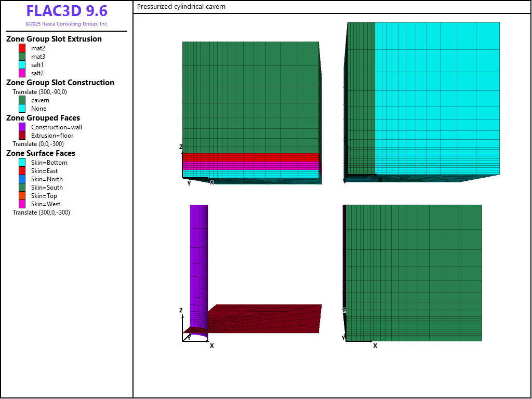Click the None group cyan swatch
The width and height of the screenshot is (532, 399).
coord(22,109)
